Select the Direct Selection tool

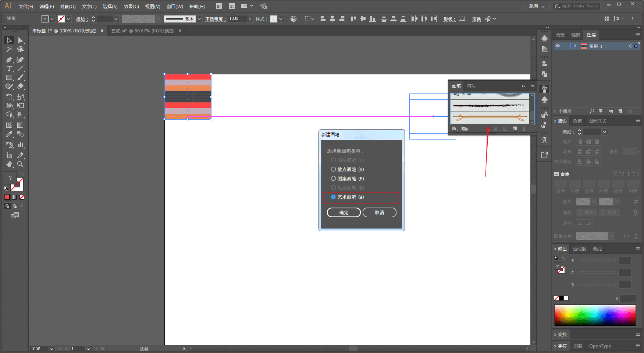click(21, 40)
